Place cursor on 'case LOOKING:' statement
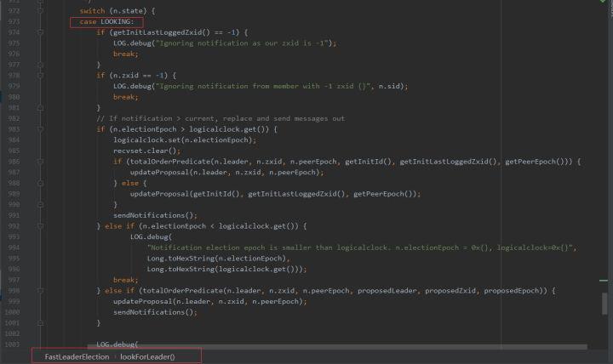Image resolution: width=613 pixels, height=364 pixels. (x=107, y=21)
